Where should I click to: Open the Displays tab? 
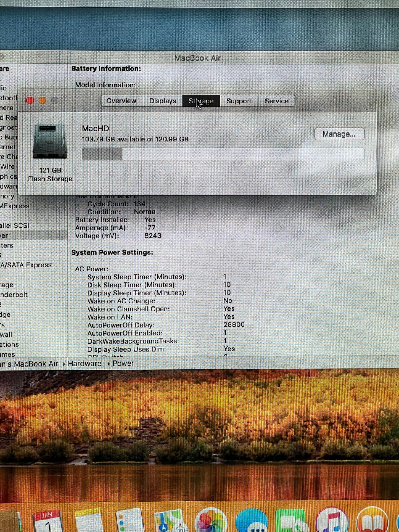pos(163,101)
